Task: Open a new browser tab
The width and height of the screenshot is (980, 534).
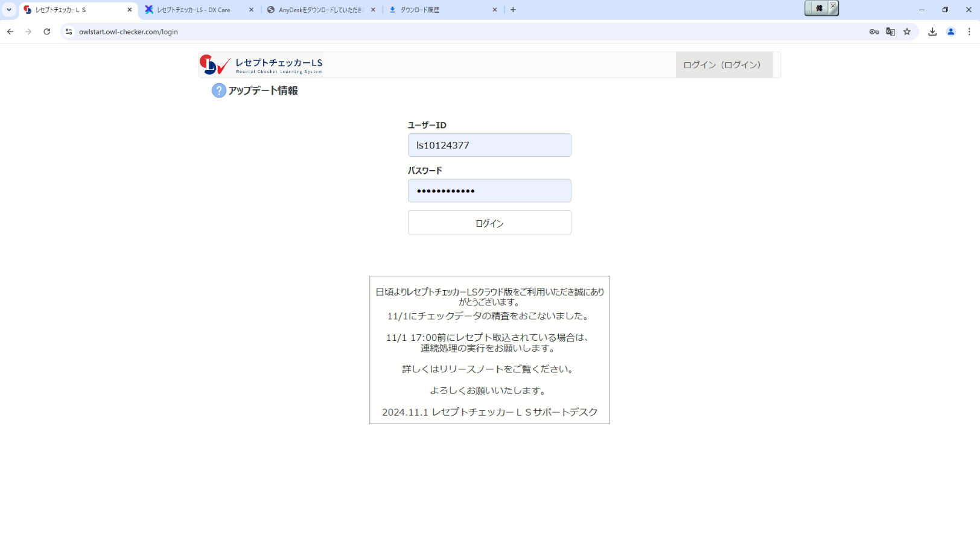Action: [x=513, y=10]
